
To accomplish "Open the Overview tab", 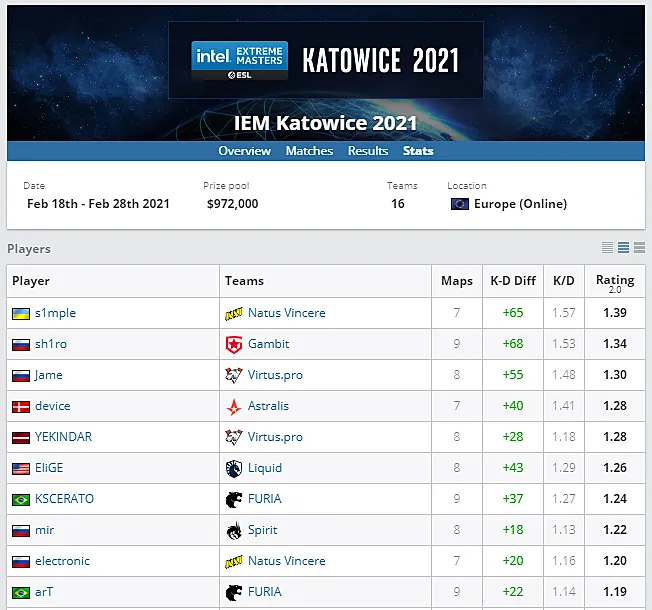I will (x=244, y=151).
